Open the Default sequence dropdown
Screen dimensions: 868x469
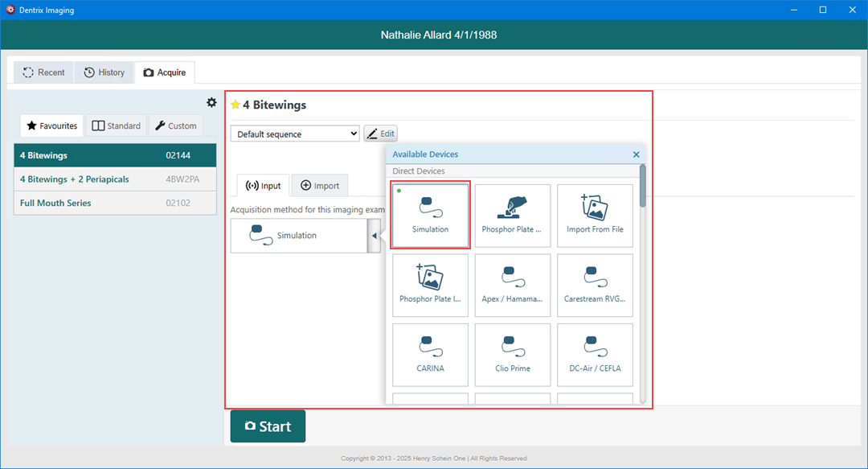[295, 134]
